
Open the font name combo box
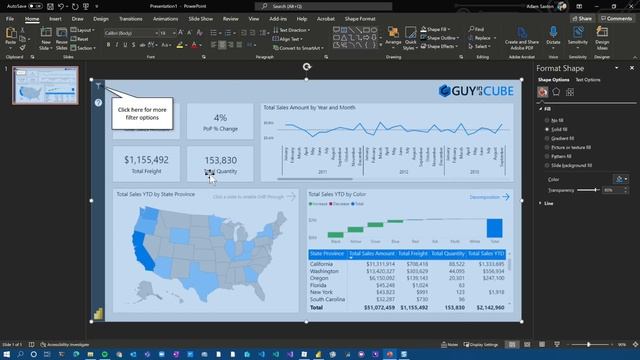click(131, 33)
